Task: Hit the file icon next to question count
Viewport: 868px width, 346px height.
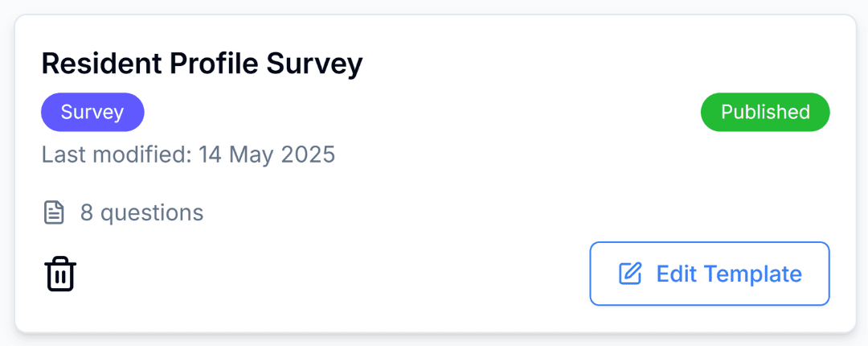Action: click(x=53, y=213)
